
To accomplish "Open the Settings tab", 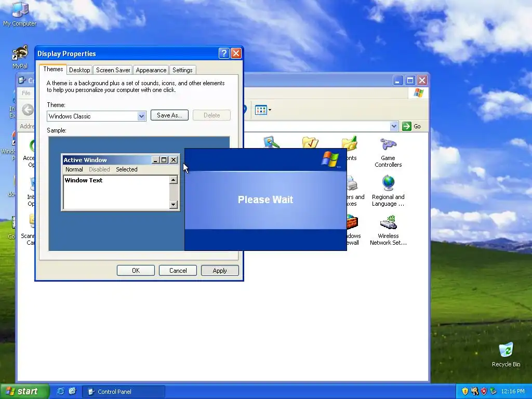I will pyautogui.click(x=182, y=70).
